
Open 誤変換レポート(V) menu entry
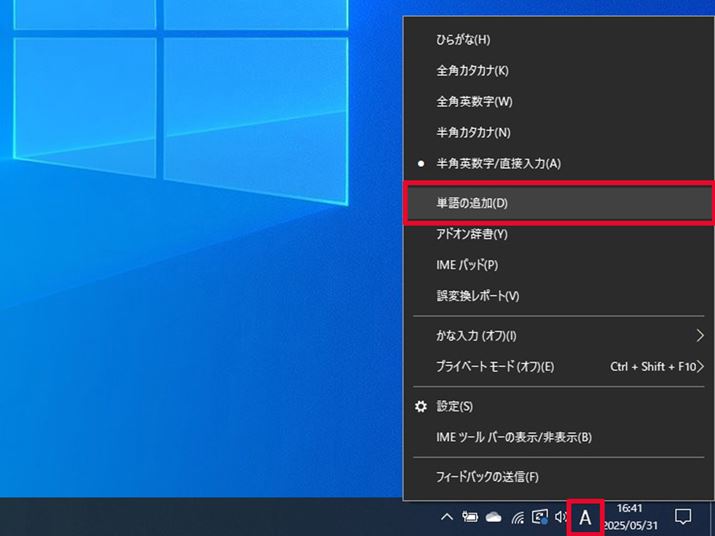477,296
